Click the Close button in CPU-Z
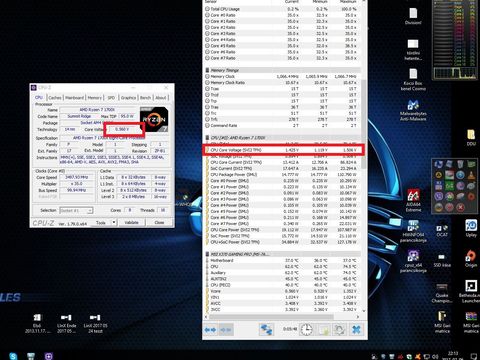 [x=159, y=222]
